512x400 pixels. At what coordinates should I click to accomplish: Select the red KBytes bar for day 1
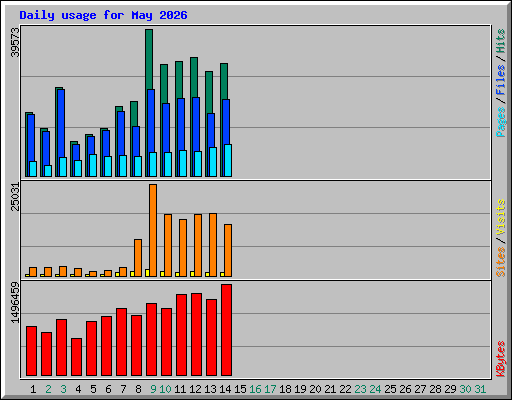[x=31, y=351]
